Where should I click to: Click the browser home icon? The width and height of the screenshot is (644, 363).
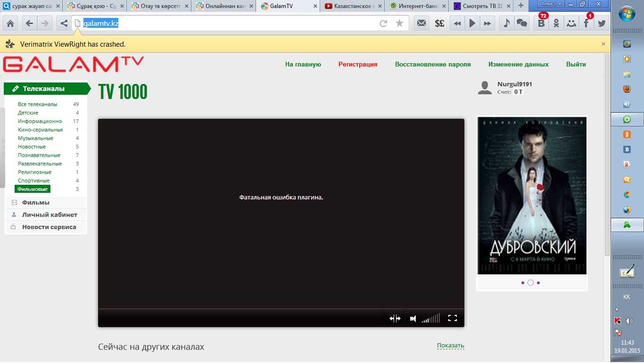pos(10,23)
